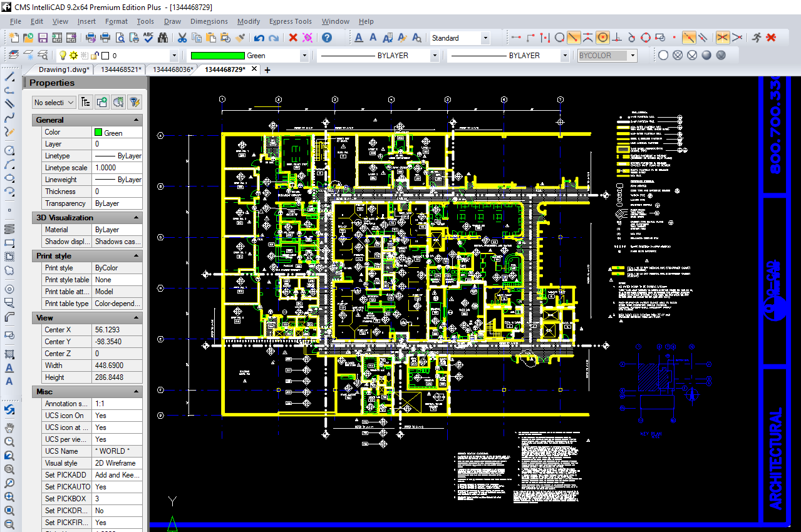Open the BYCOLOR print style dropdown
Viewport: 801px width, 532px height.
click(x=633, y=56)
